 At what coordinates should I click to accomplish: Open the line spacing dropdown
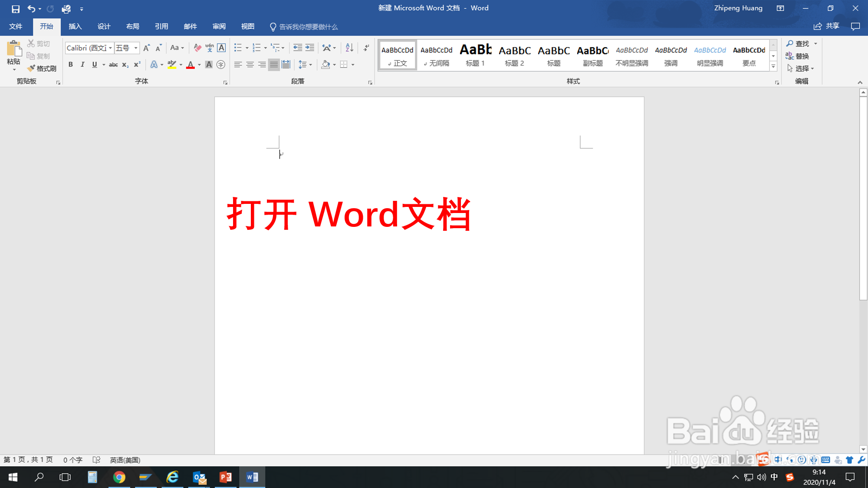310,65
